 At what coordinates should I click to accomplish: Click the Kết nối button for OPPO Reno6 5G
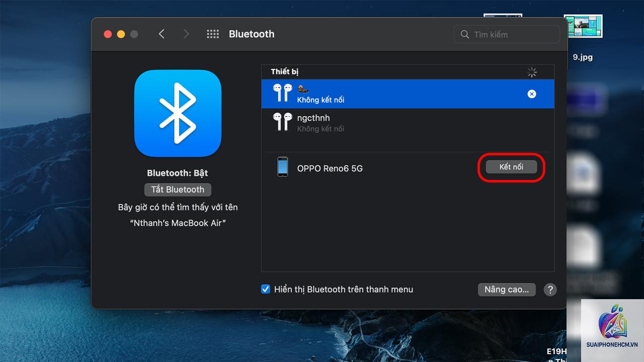pyautogui.click(x=511, y=167)
